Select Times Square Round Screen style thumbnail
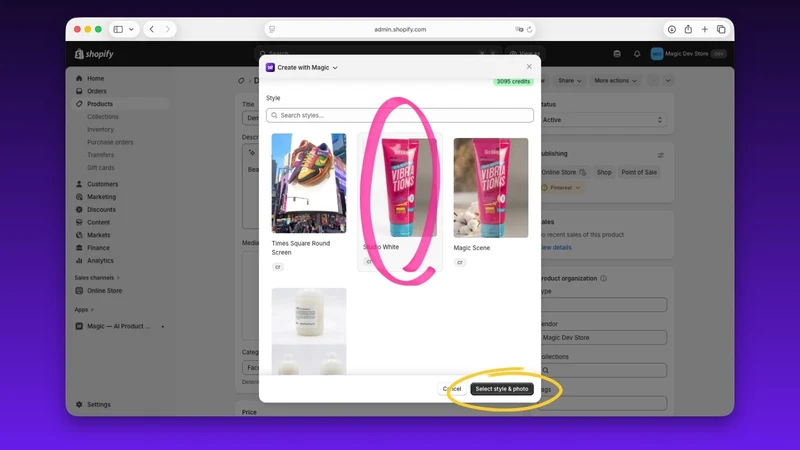The image size is (800, 450). tap(309, 184)
